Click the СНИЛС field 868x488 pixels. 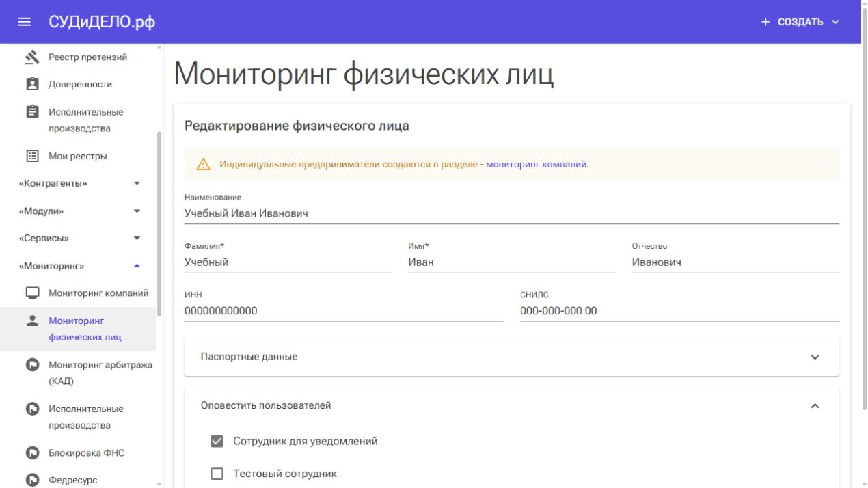click(x=679, y=311)
